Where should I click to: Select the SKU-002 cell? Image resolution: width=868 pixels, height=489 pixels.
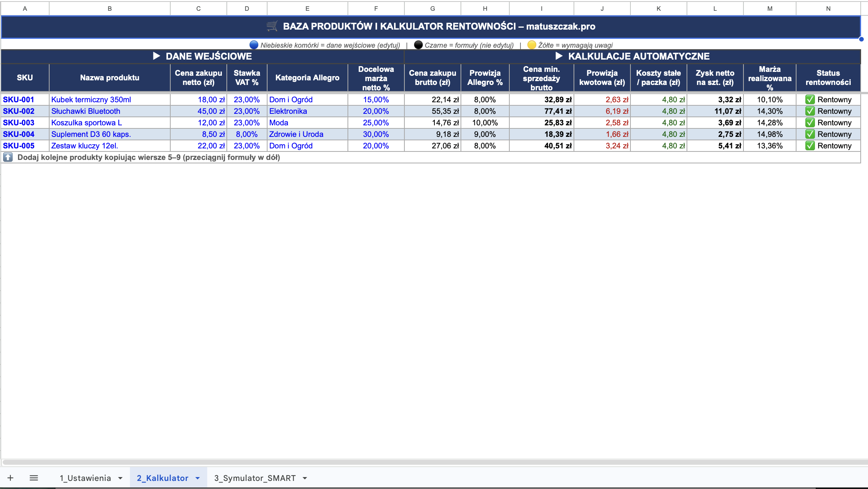tap(25, 111)
